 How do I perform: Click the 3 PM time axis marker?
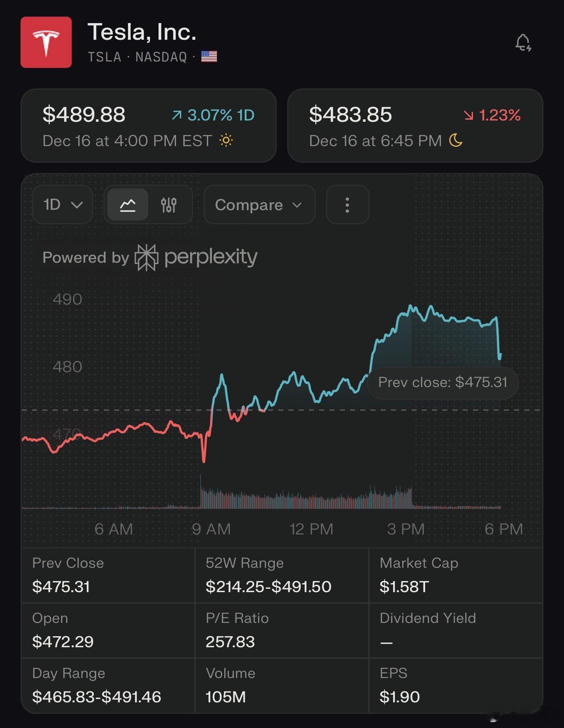[x=405, y=529]
